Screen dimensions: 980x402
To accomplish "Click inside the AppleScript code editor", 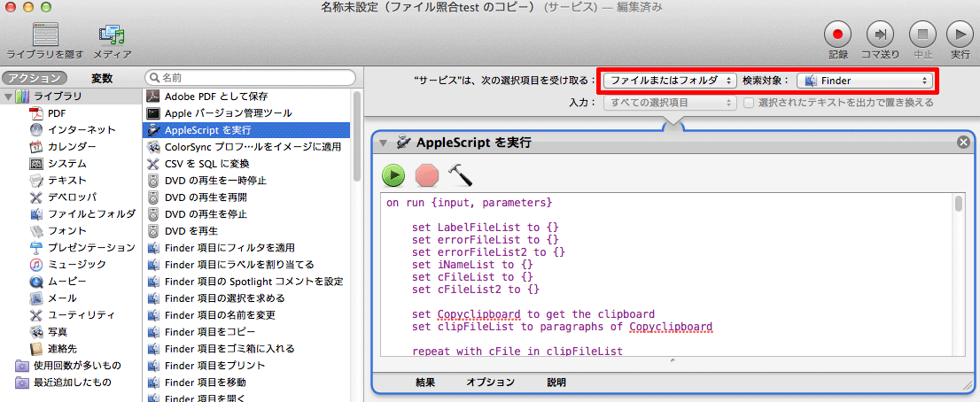I will coord(666,275).
